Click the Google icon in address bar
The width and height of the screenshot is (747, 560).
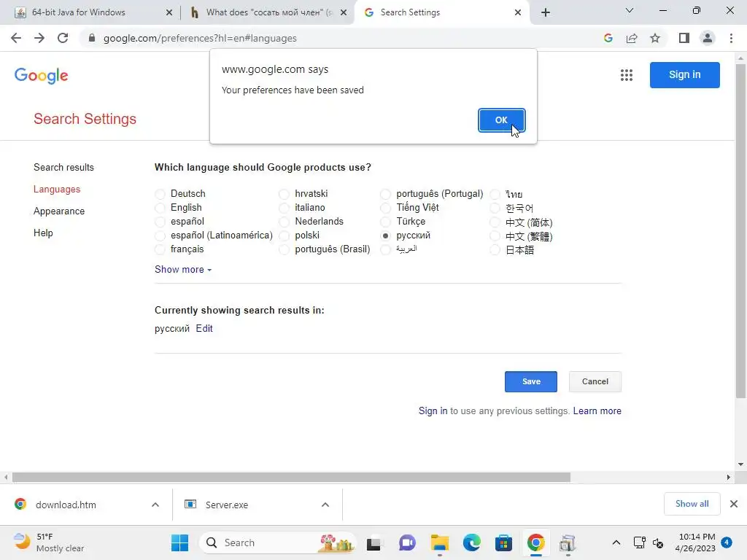click(x=608, y=38)
